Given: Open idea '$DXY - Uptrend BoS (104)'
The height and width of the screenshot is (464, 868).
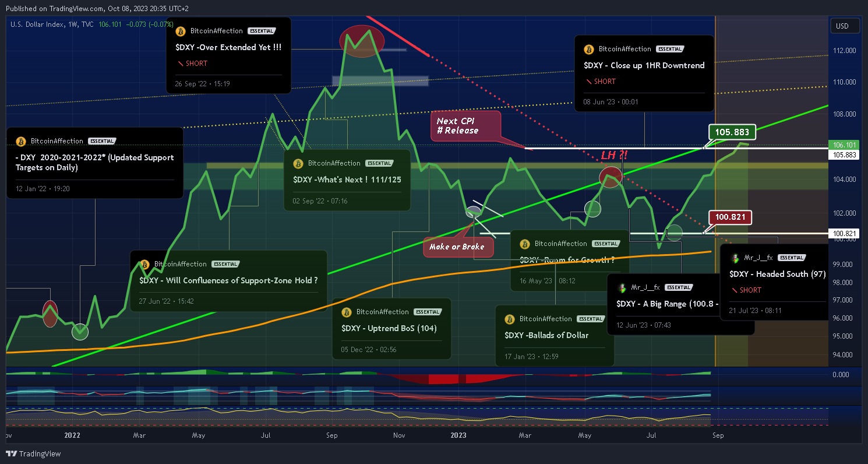Looking at the screenshot, I should pos(389,328).
